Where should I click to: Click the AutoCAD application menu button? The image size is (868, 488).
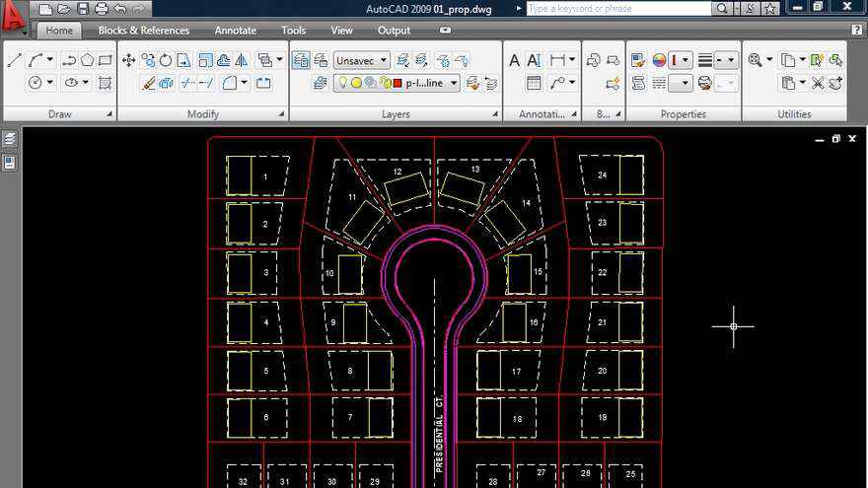click(x=14, y=17)
